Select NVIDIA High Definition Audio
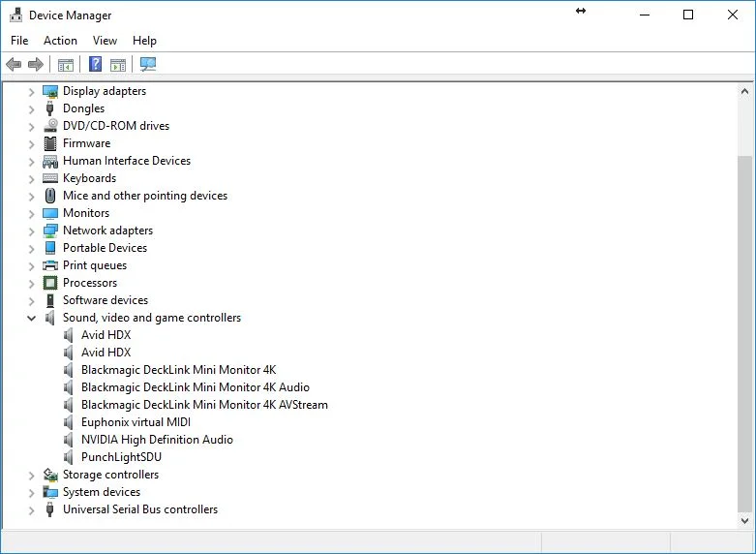756x554 pixels. 157,440
